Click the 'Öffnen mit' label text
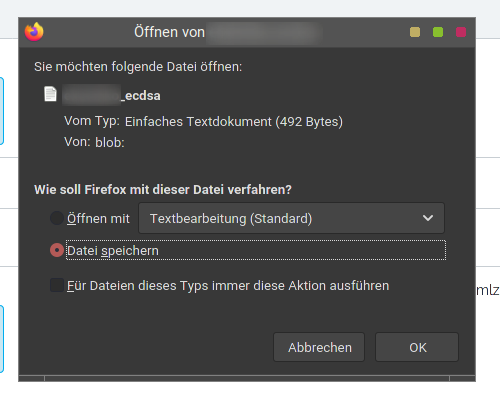Image resolution: width=500 pixels, height=406 pixels. pos(98,219)
